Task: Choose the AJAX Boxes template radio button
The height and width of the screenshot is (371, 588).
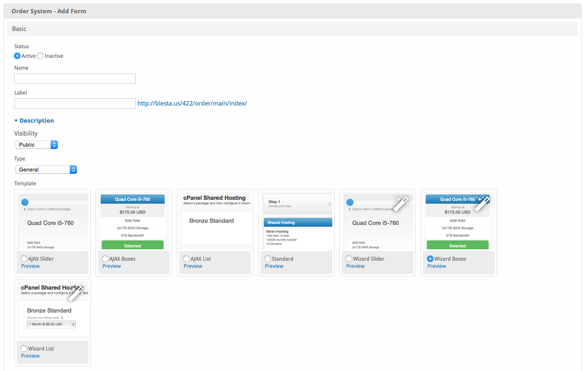Action: (x=105, y=259)
